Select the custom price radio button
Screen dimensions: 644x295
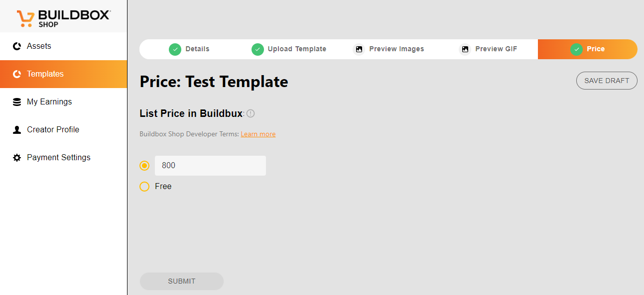(x=144, y=166)
